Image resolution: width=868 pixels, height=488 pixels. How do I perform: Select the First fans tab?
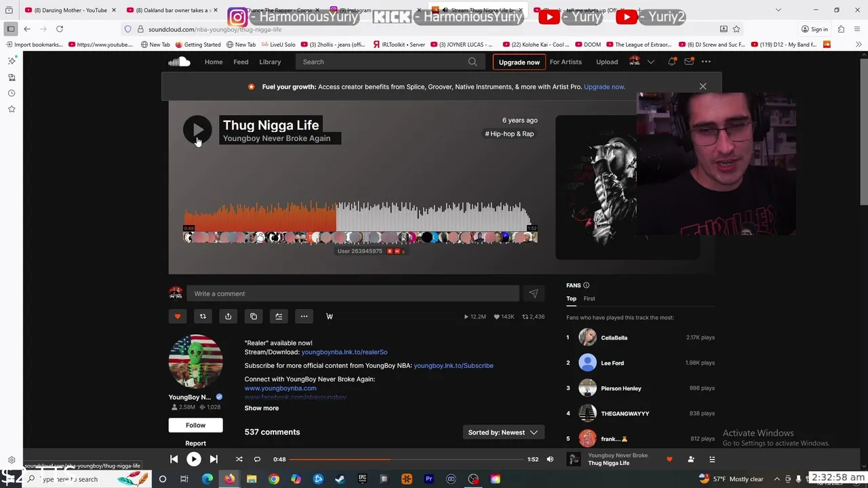[589, 299]
